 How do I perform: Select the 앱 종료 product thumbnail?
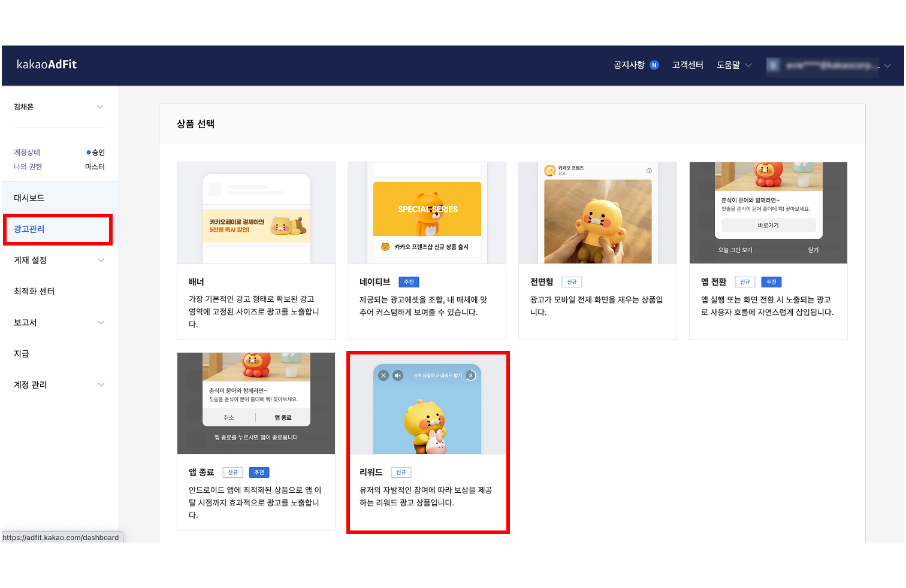tap(256, 403)
